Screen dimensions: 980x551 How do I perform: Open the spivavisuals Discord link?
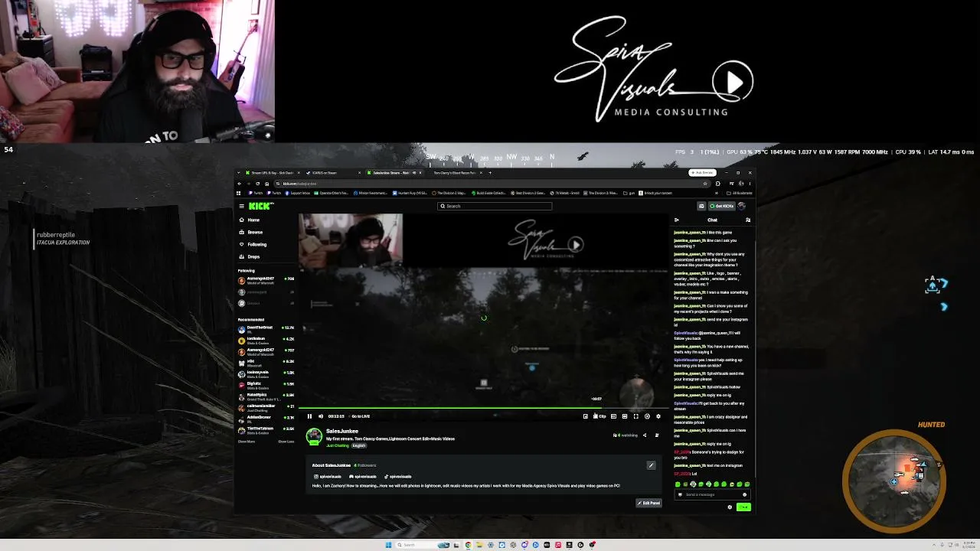tap(363, 477)
